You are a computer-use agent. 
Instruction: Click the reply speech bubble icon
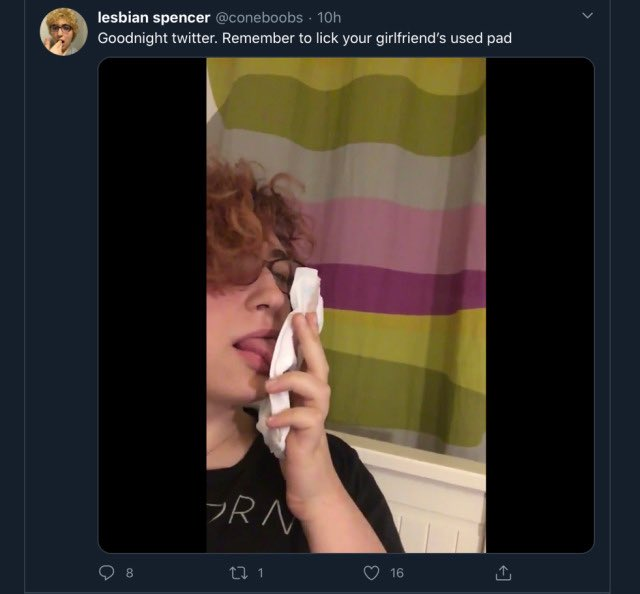(107, 572)
